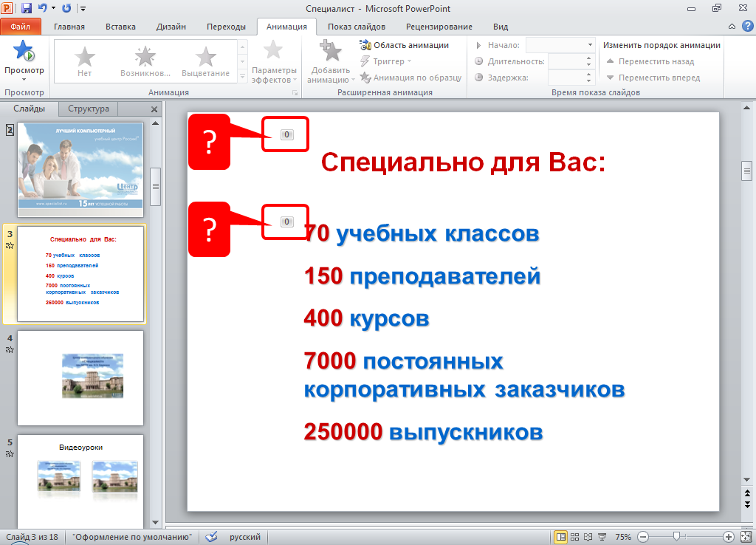Expand the animation effects gallery list
This screenshot has width=756, height=545.
click(x=242, y=76)
